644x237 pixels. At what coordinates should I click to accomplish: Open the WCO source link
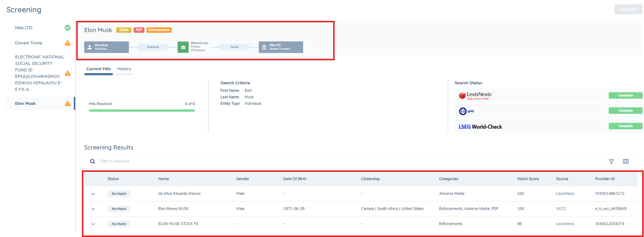tap(561, 209)
